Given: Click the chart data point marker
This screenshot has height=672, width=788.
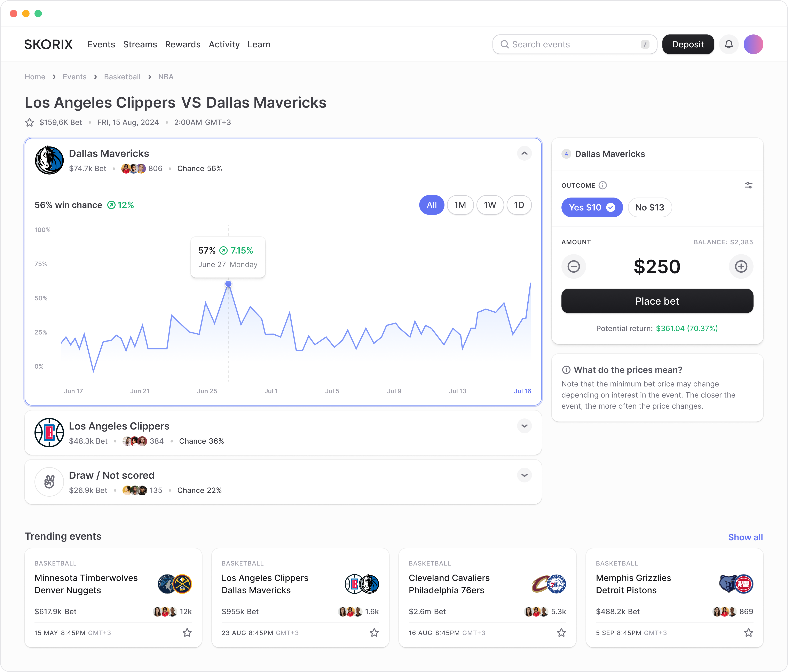Looking at the screenshot, I should click(228, 284).
